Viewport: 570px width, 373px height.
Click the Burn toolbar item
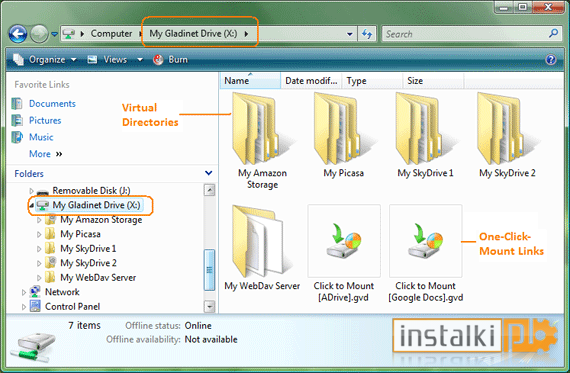(170, 60)
